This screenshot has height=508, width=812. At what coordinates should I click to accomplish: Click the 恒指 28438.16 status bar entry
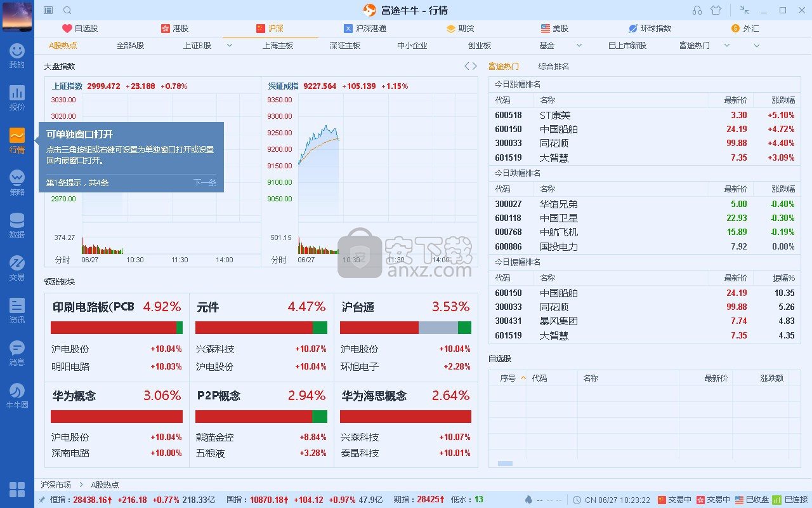82,500
